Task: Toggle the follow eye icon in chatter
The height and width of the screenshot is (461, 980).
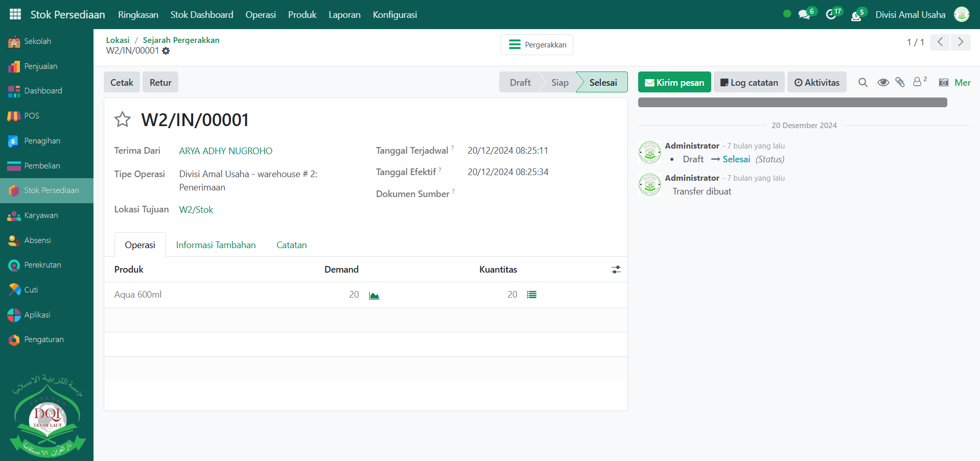Action: click(x=883, y=83)
